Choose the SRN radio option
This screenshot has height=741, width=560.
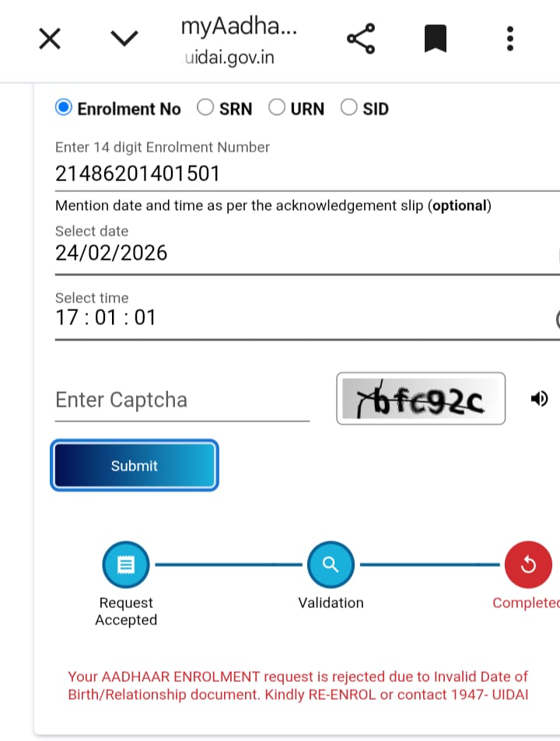point(205,108)
